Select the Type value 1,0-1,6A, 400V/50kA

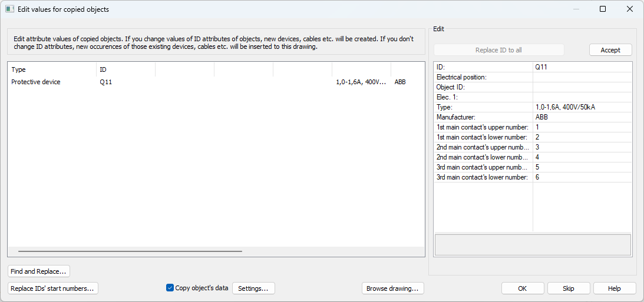582,107
